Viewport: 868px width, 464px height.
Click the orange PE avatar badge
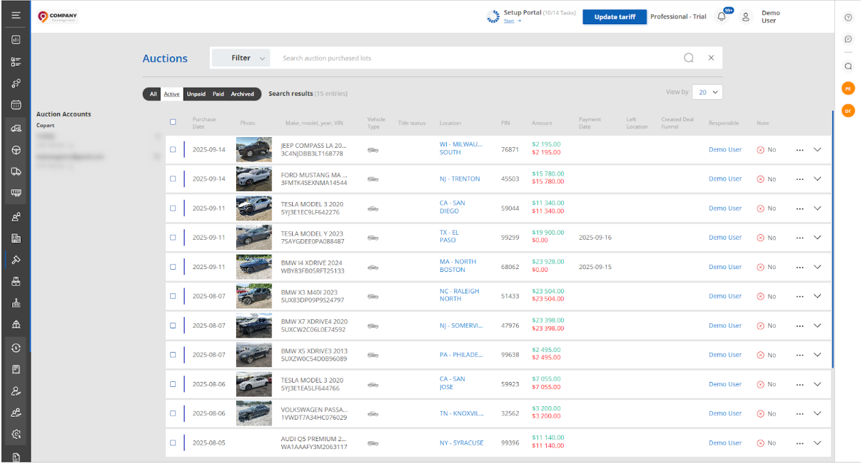pyautogui.click(x=848, y=88)
